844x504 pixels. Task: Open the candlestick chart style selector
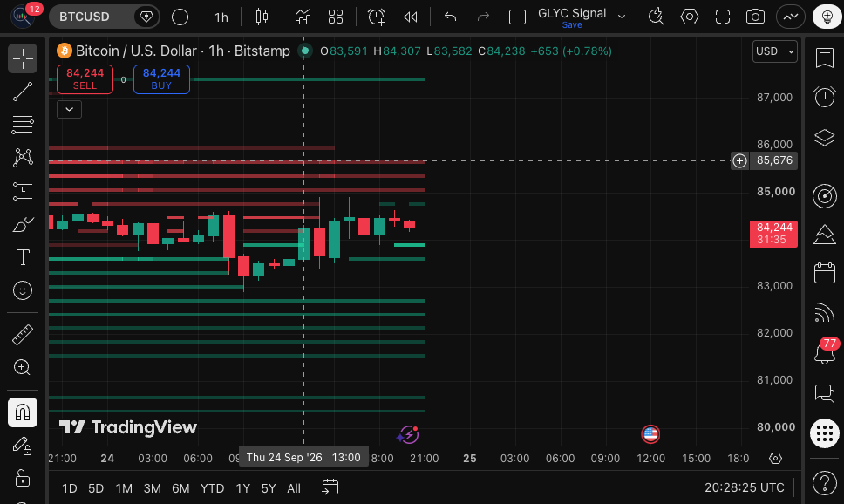tap(262, 17)
